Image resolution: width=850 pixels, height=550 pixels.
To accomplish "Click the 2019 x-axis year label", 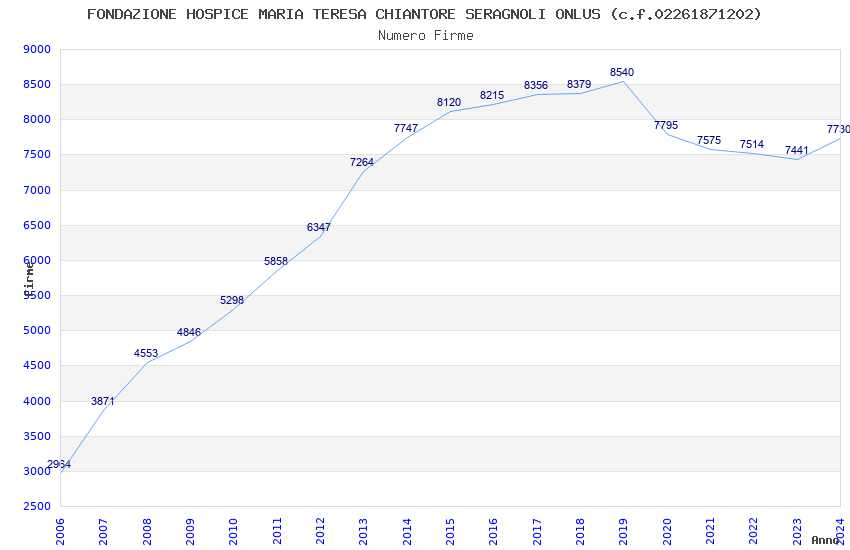I will point(624,531).
